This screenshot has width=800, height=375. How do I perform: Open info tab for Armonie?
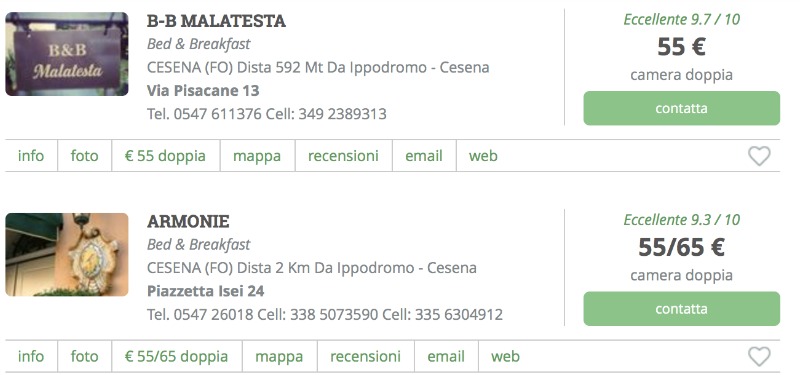[x=31, y=356]
